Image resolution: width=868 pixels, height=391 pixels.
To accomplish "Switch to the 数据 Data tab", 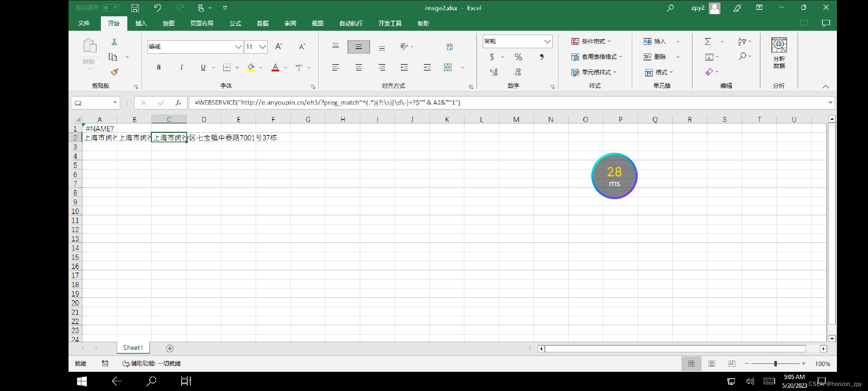I will click(263, 24).
